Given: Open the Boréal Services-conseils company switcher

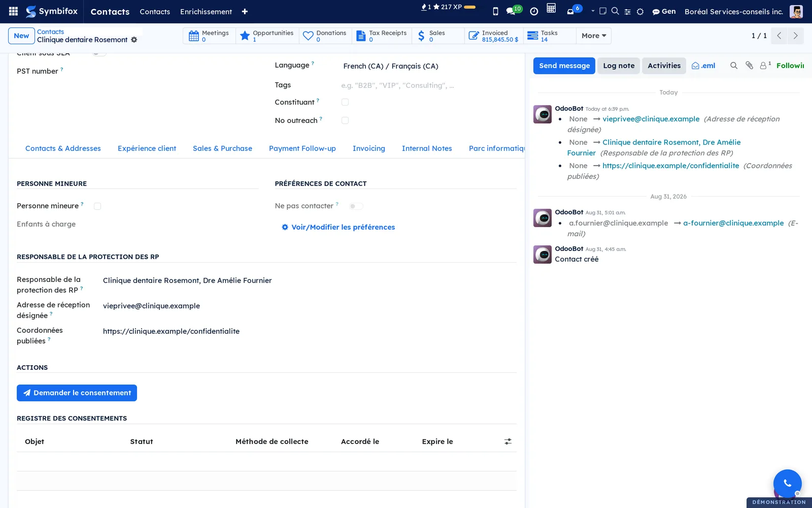Looking at the screenshot, I should [734, 12].
